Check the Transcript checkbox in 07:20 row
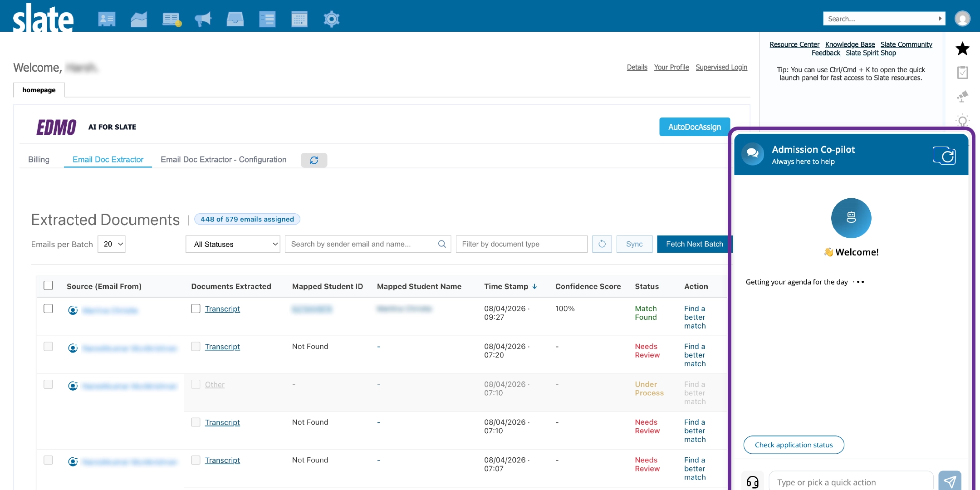 coord(196,347)
